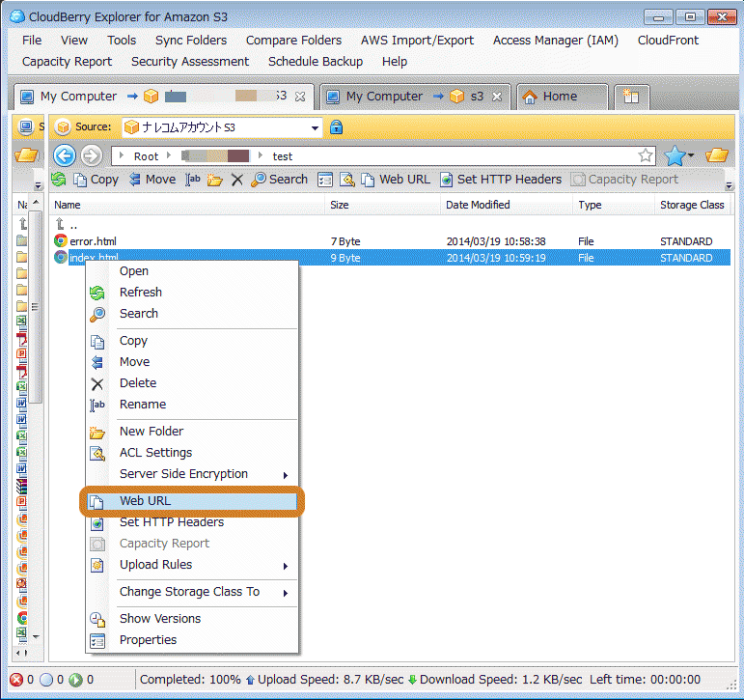Choose New Folder in the context menu
This screenshot has height=700, width=744.
(x=192, y=432)
